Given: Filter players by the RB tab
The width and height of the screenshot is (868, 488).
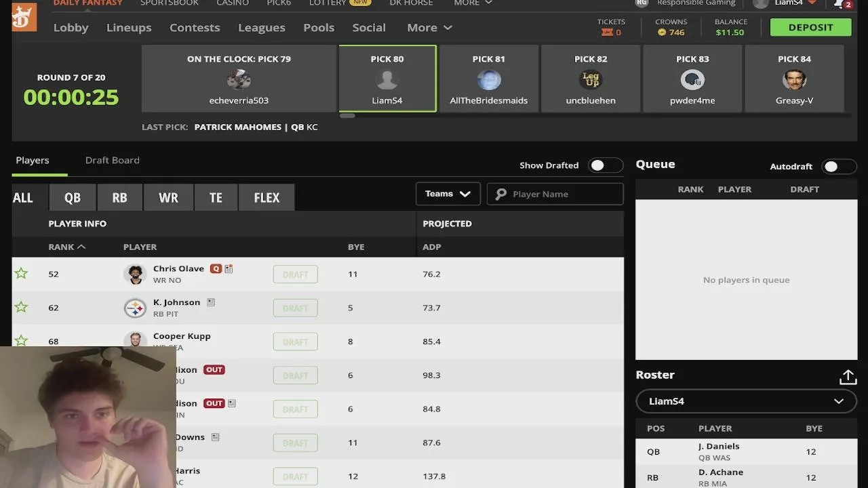Looking at the screenshot, I should (x=119, y=197).
